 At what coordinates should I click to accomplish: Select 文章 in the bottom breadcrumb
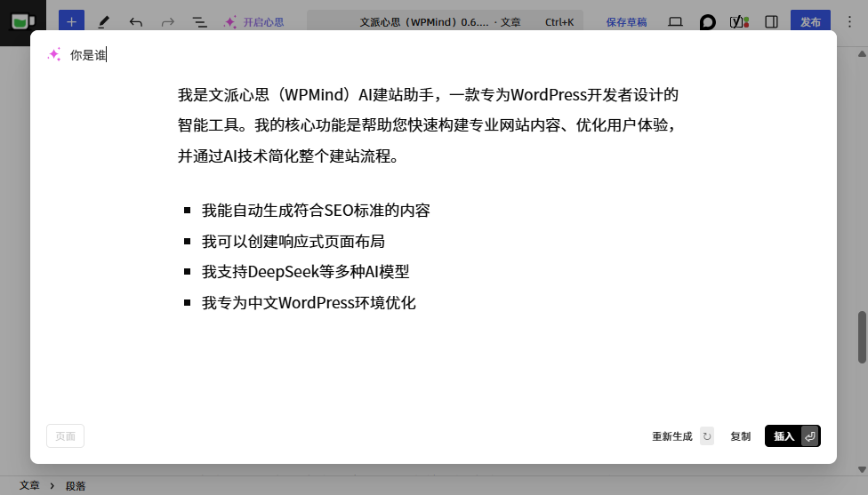pos(29,486)
